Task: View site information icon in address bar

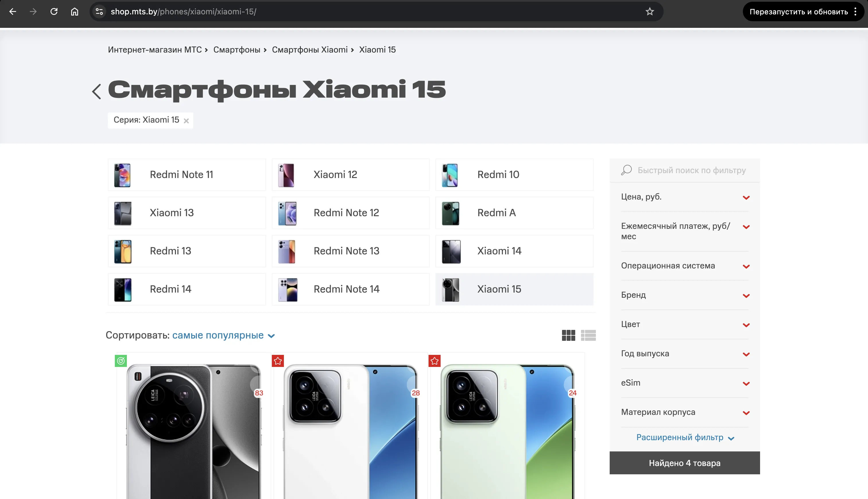Action: pos(99,12)
